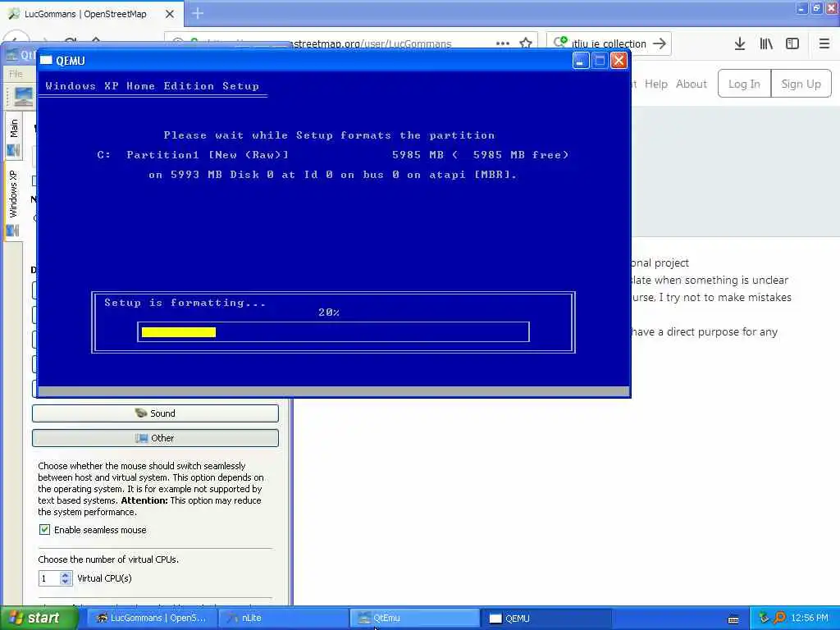Click the QtEmu toolbar monitor icon
This screenshot has width=840, height=630.
(24, 97)
